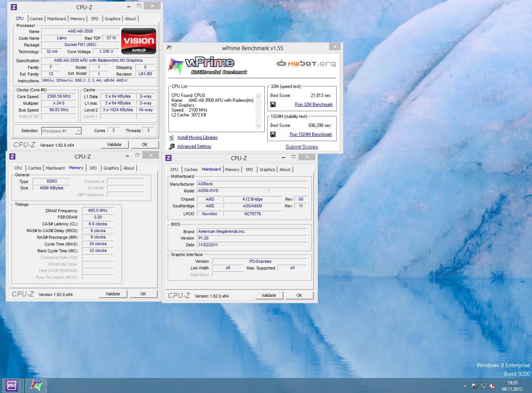Click the Multiplier value x 24.0
This screenshot has width=532, height=393.
59,103
